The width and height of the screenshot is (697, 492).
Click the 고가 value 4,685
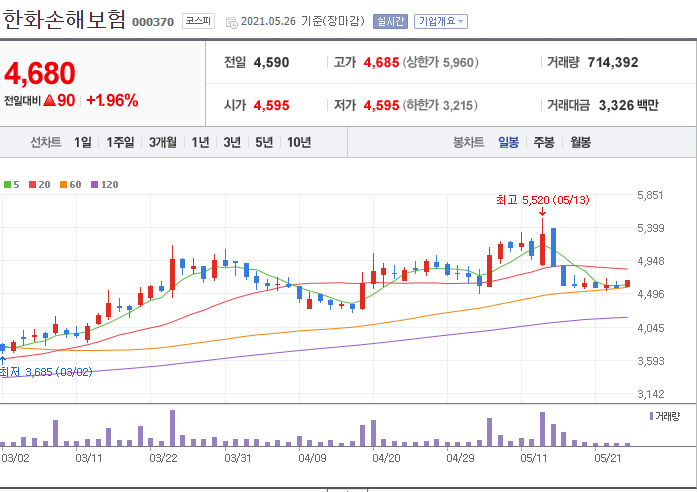click(381, 63)
